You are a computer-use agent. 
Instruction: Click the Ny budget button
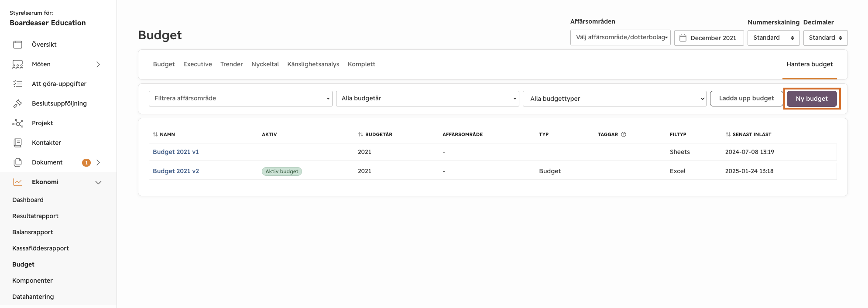pos(812,99)
